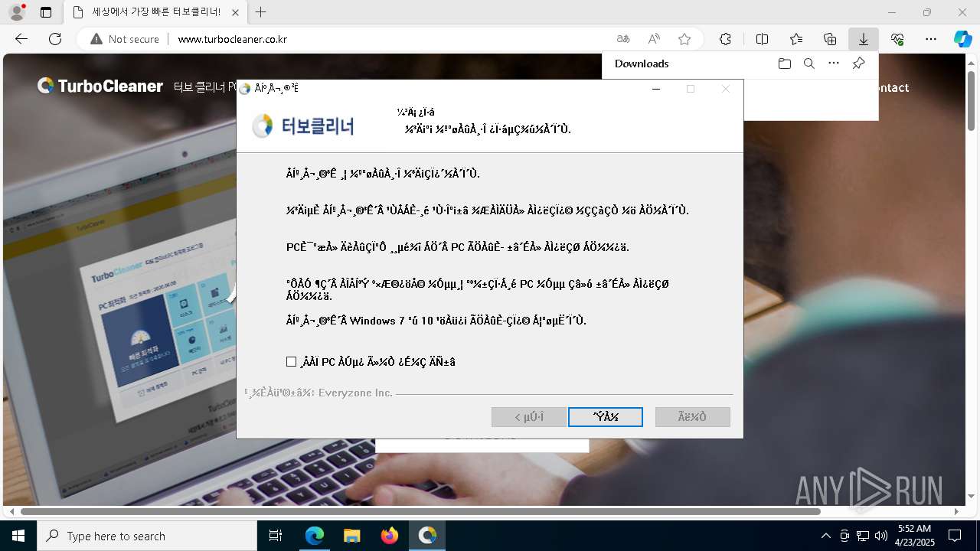The image size is (980, 551).
Task: Open the Windows Start menu
Action: tap(18, 536)
